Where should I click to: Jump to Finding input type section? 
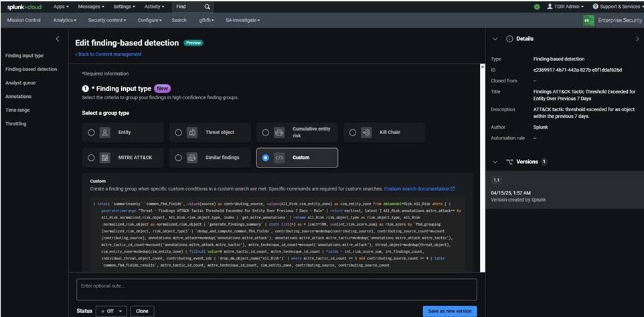point(24,56)
